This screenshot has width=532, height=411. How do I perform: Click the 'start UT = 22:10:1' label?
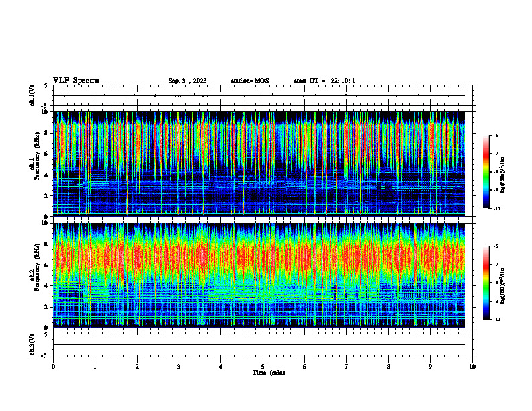click(x=324, y=81)
